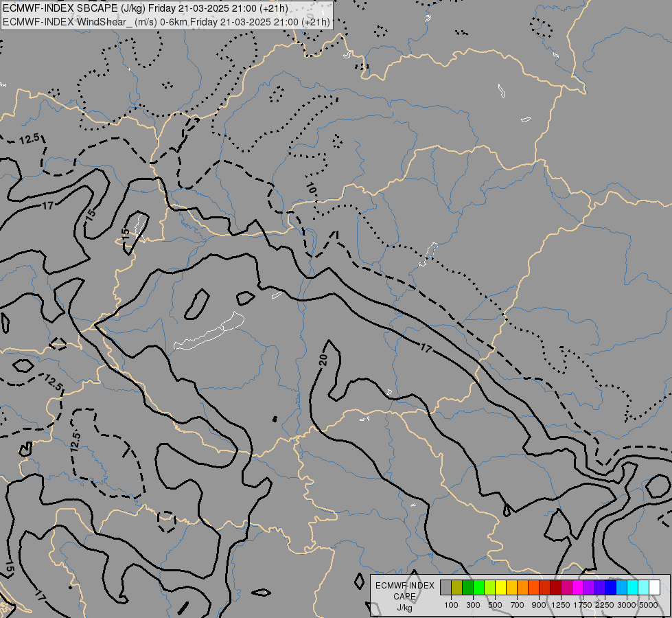Select the dark green CAPE legend swatch
Image resolution: width=672 pixels, height=618 pixels.
click(467, 587)
